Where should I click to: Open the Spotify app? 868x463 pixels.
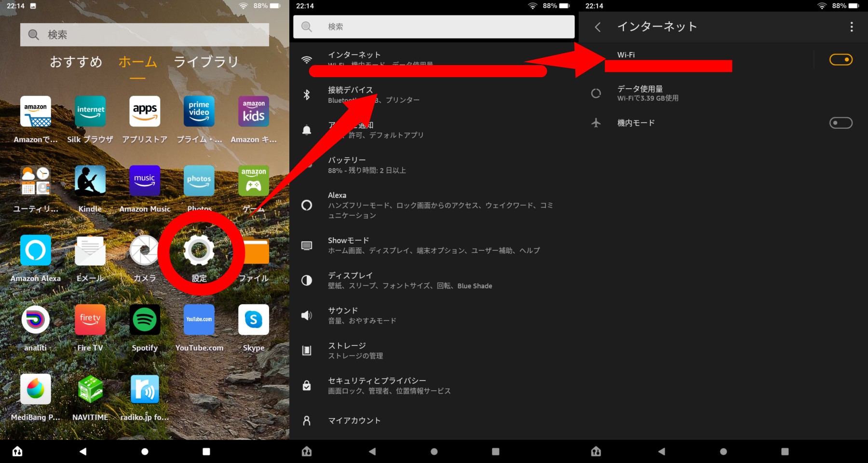[145, 320]
